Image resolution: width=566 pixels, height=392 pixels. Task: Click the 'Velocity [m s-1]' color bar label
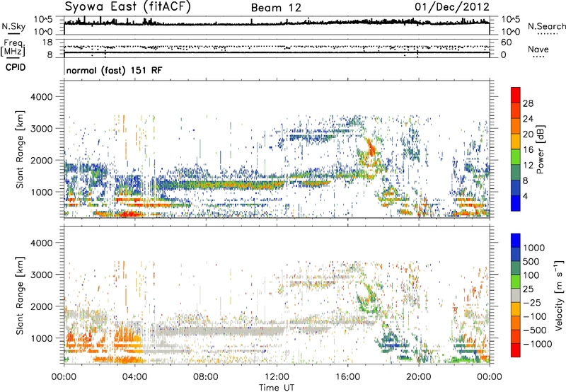[x=559, y=295]
